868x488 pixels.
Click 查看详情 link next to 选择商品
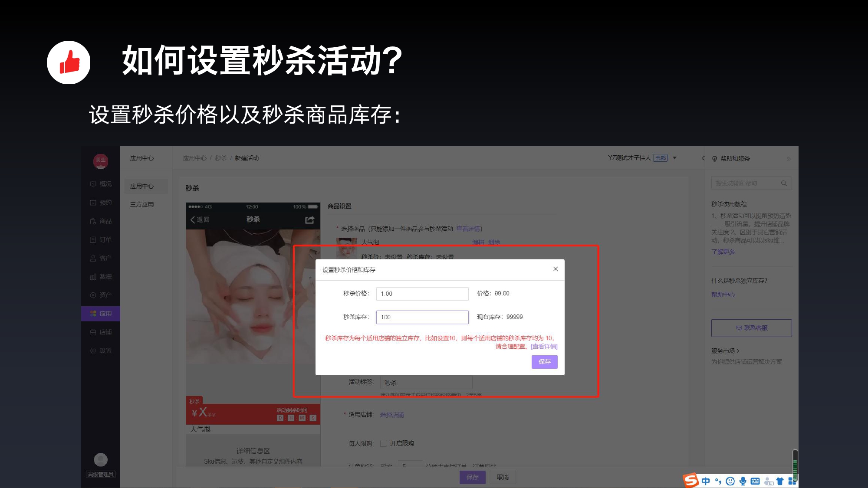coord(468,229)
